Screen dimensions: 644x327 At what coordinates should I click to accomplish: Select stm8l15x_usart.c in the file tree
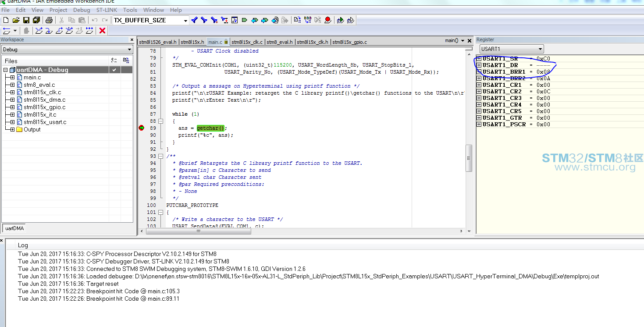[45, 122]
